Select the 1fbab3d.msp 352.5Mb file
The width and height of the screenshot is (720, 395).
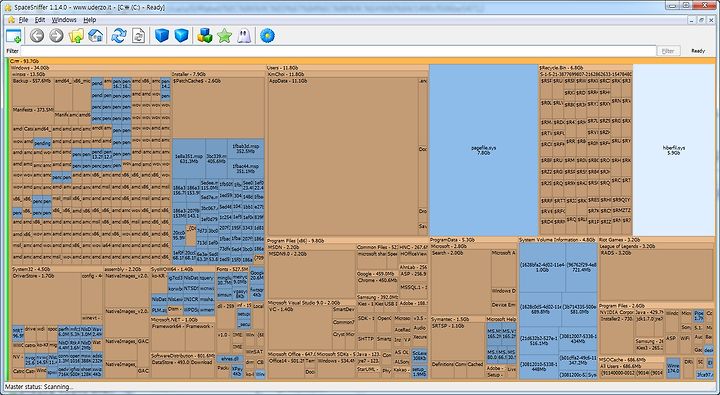[x=246, y=149]
